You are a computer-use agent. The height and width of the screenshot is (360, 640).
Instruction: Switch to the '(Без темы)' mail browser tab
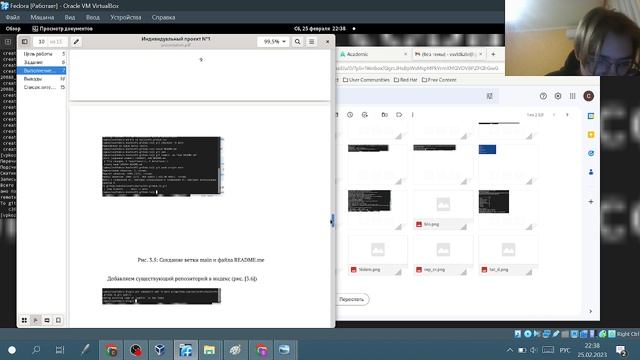448,54
